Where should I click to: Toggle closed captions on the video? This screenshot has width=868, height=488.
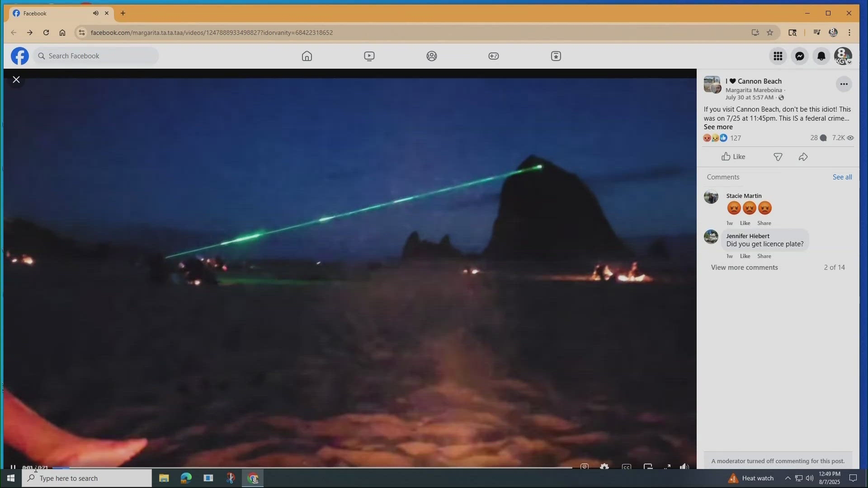[627, 467]
